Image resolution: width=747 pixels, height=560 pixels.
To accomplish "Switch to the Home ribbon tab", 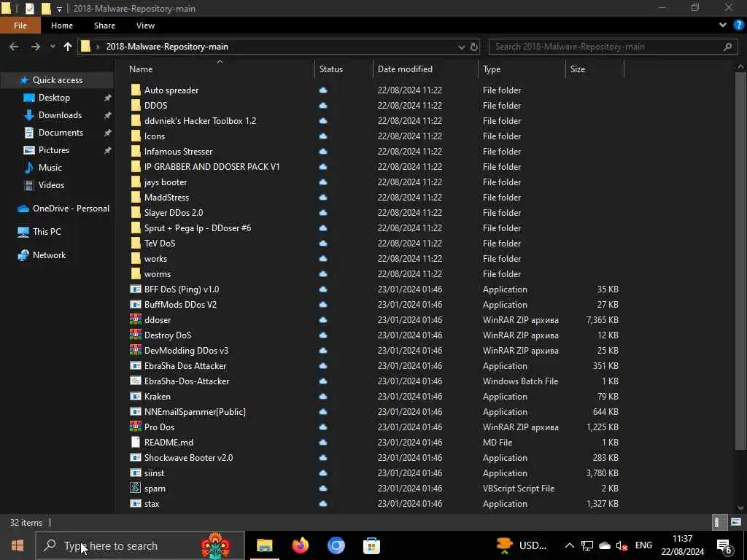I will pos(62,26).
